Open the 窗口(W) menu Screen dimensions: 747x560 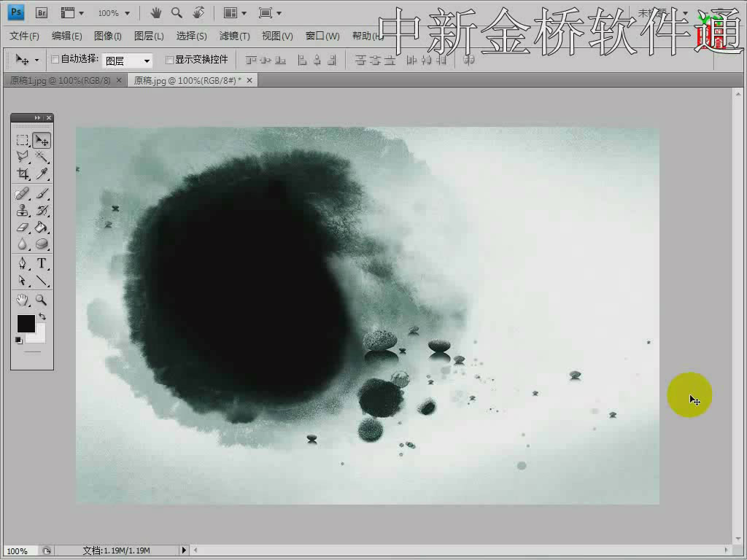(x=322, y=36)
